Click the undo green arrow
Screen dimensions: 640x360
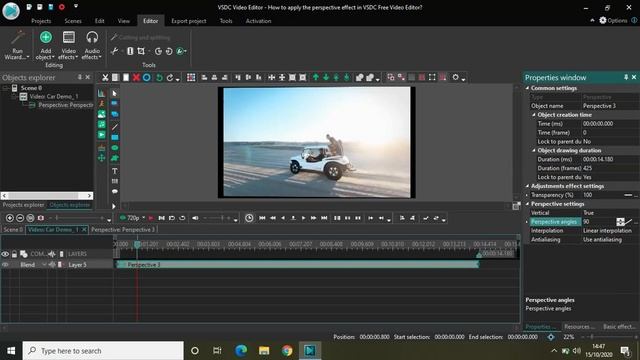(x=159, y=78)
